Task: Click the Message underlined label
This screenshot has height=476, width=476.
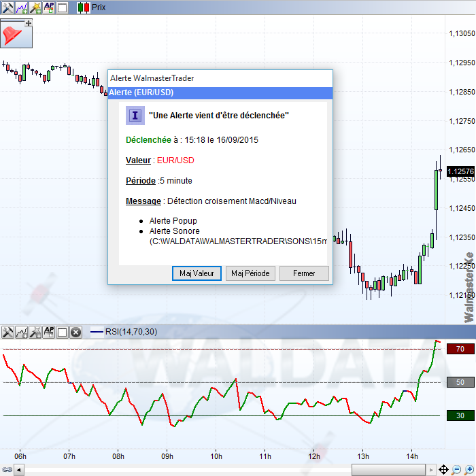Action: coord(143,201)
